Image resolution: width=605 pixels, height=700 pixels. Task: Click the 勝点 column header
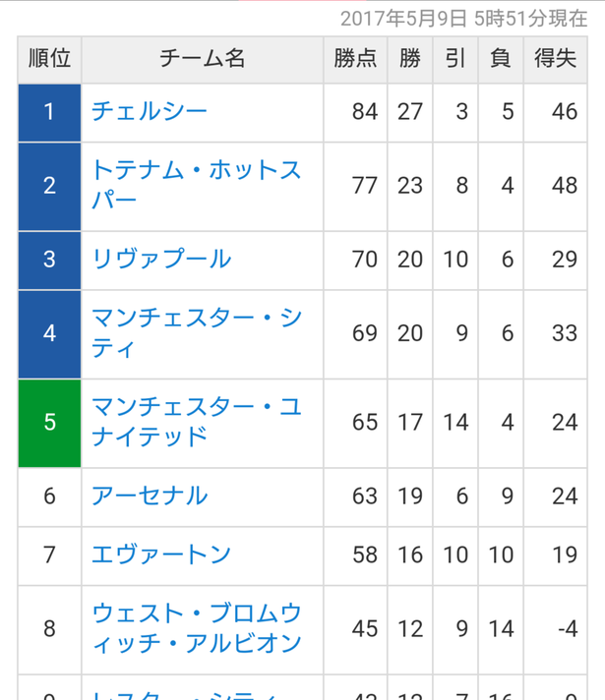(x=355, y=59)
